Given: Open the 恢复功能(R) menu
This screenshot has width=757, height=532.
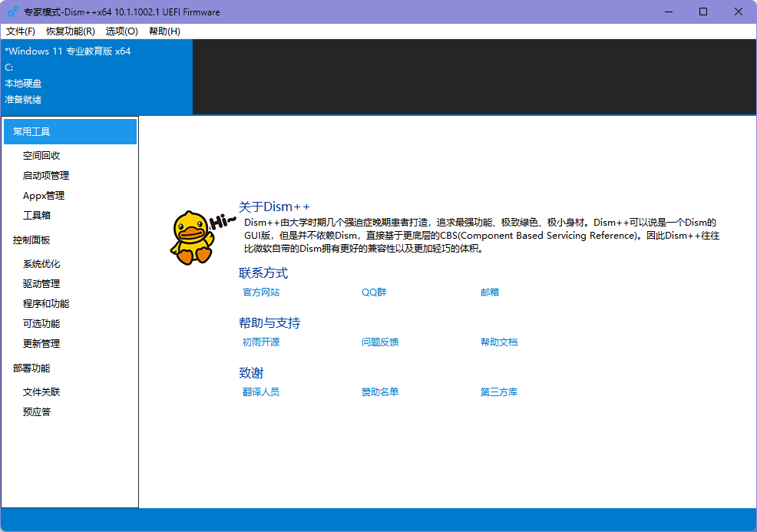Looking at the screenshot, I should coord(71,31).
